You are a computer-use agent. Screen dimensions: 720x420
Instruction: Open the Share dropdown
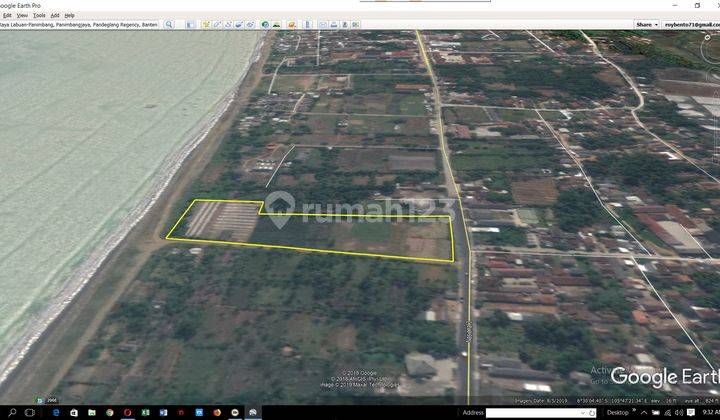[647, 24]
